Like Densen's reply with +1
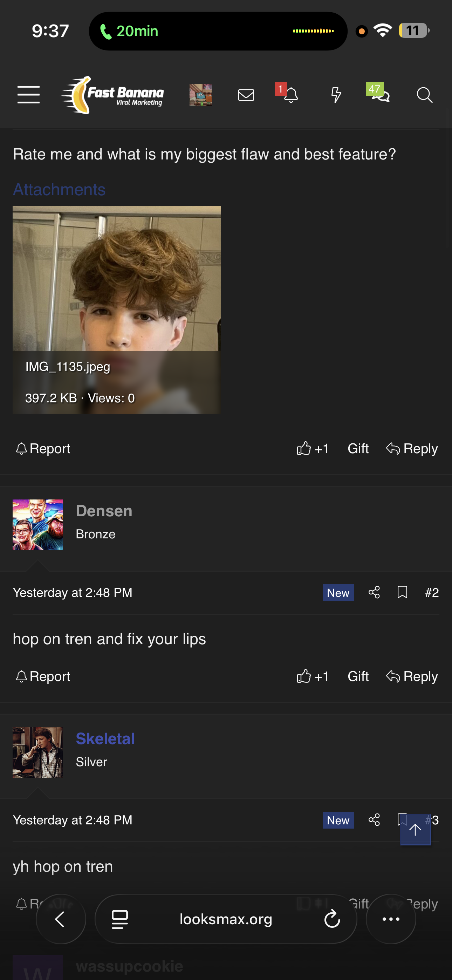Image resolution: width=452 pixels, height=980 pixels. (x=312, y=676)
